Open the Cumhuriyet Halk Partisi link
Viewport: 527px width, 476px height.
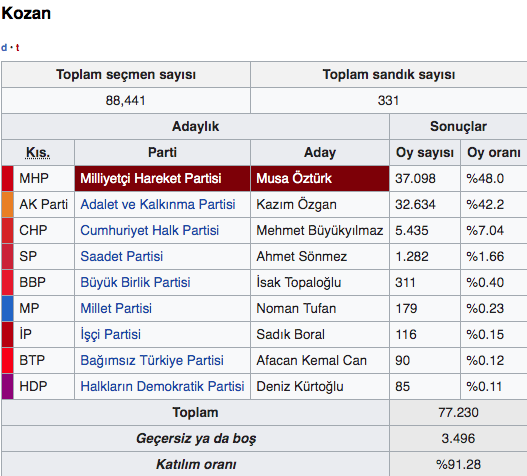tap(150, 231)
